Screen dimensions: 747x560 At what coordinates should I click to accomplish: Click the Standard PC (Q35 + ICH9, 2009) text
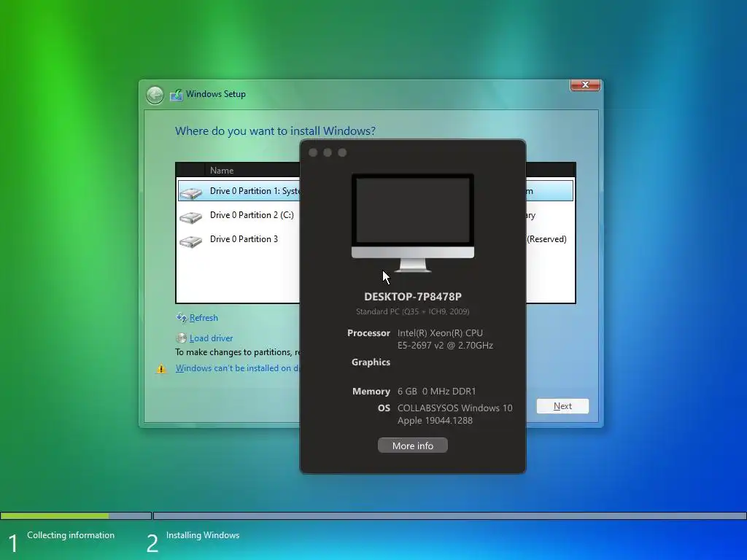tap(413, 311)
